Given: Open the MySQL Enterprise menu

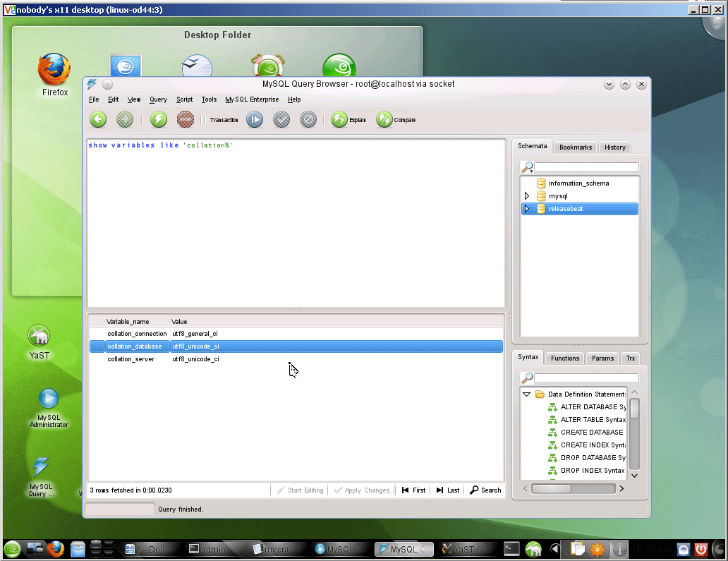Looking at the screenshot, I should 252,99.
